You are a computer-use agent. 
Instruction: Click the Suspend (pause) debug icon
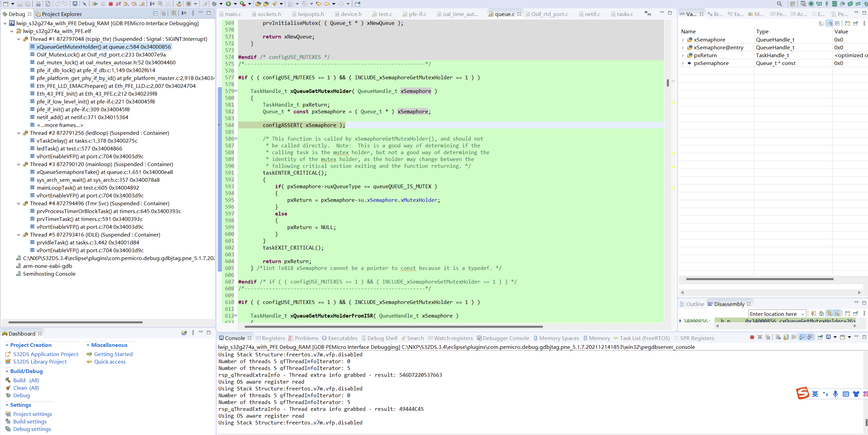103,4
